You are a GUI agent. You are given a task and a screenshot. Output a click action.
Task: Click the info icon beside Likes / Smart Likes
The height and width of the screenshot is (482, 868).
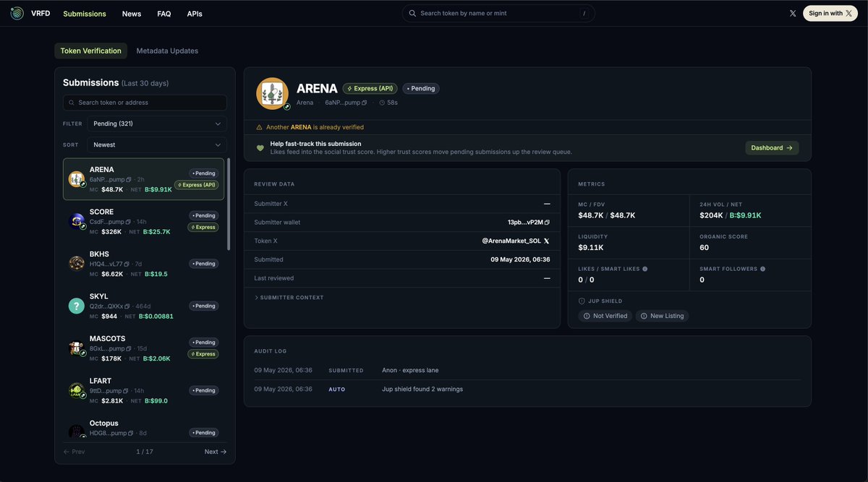coord(645,269)
